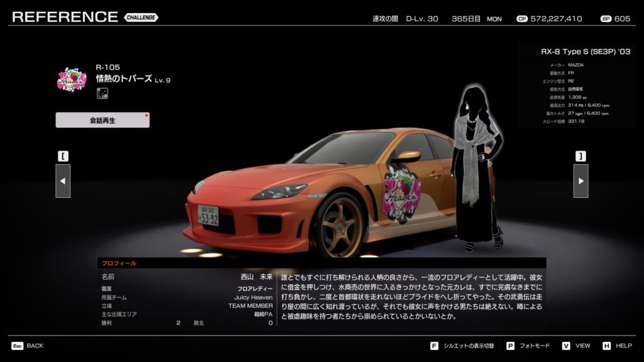Click the Juicy Heaven team logo emblem

pyautogui.click(x=72, y=80)
